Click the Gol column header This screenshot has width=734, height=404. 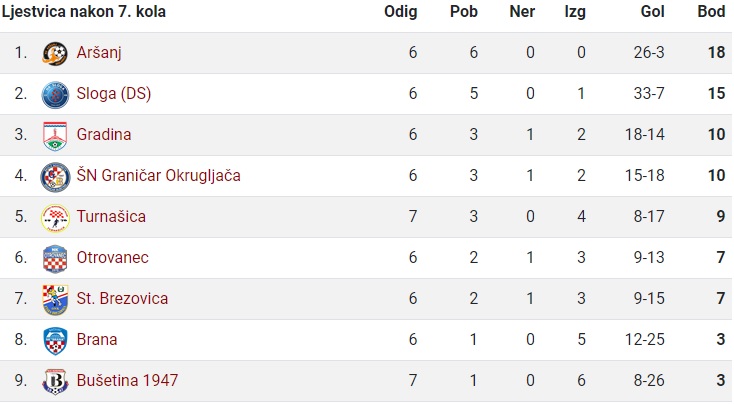pos(653,11)
